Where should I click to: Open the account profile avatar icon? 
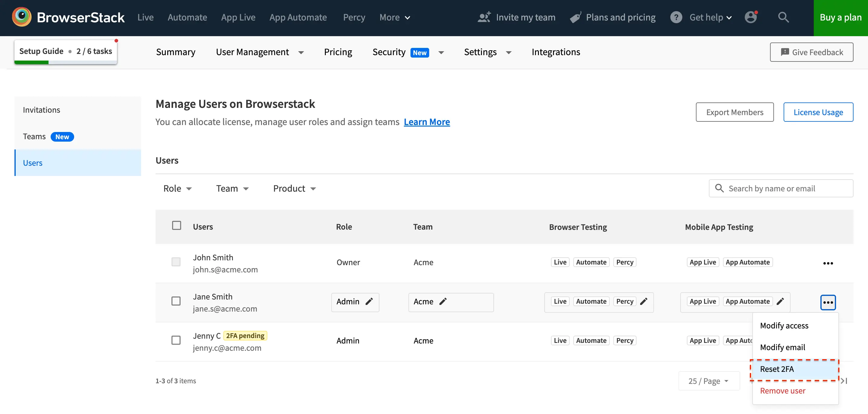[751, 17]
